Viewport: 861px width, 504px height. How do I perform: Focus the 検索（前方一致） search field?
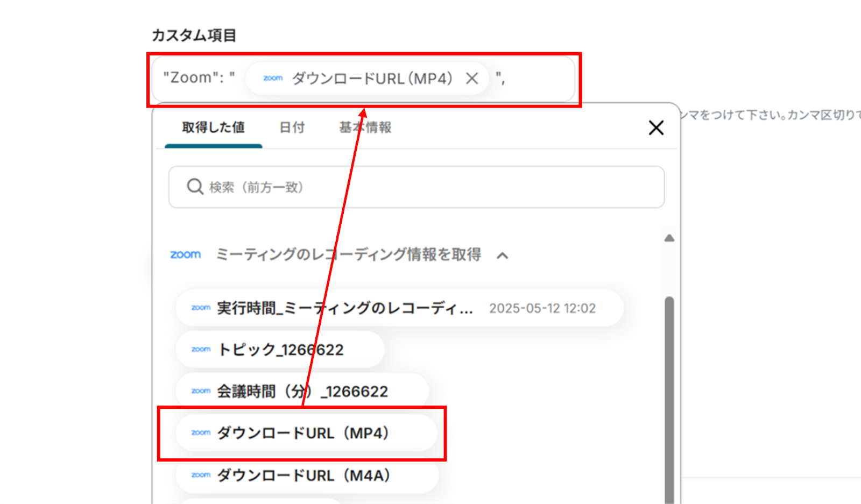(417, 187)
